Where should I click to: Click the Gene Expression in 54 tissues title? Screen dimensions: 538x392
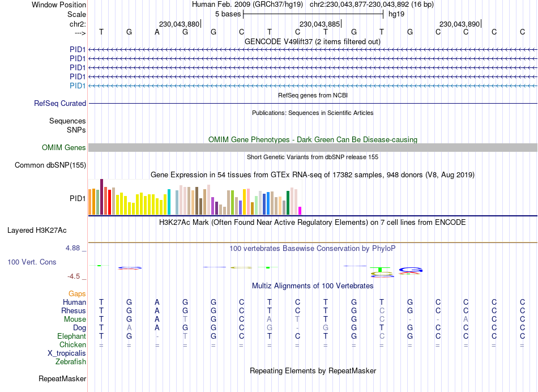[313, 174]
